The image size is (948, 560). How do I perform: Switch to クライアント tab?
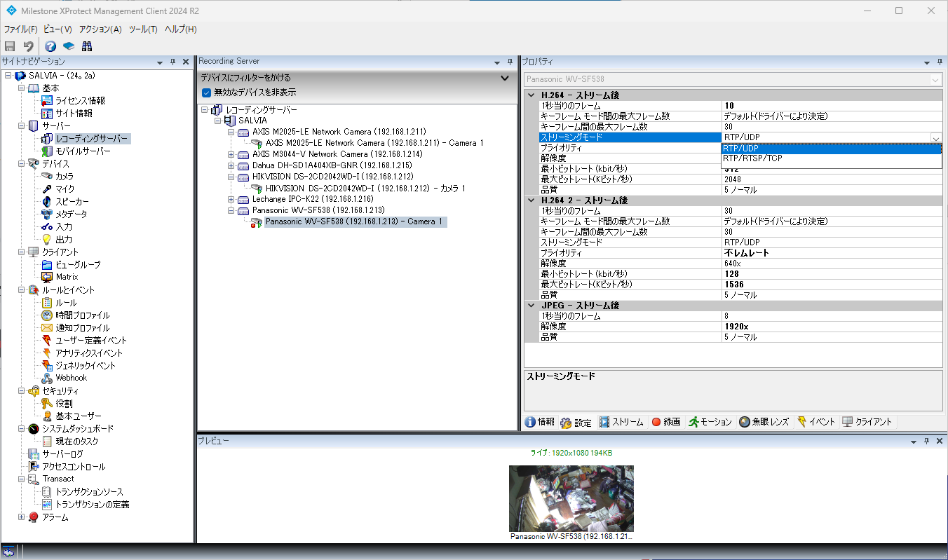(867, 422)
